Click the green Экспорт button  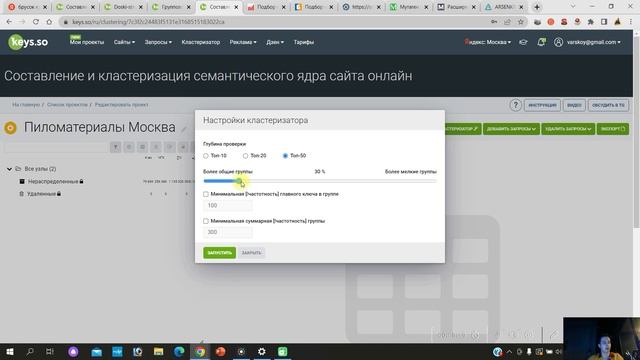point(613,129)
